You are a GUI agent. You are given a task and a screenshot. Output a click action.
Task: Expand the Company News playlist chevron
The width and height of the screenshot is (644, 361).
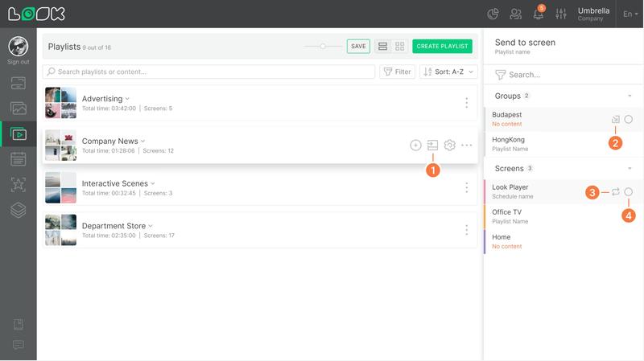(x=143, y=142)
